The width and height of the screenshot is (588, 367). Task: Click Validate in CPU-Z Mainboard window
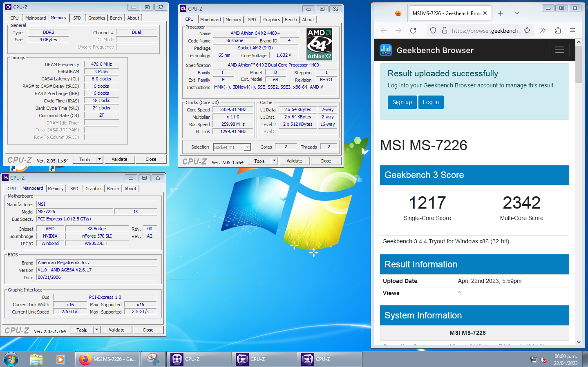pyautogui.click(x=116, y=330)
